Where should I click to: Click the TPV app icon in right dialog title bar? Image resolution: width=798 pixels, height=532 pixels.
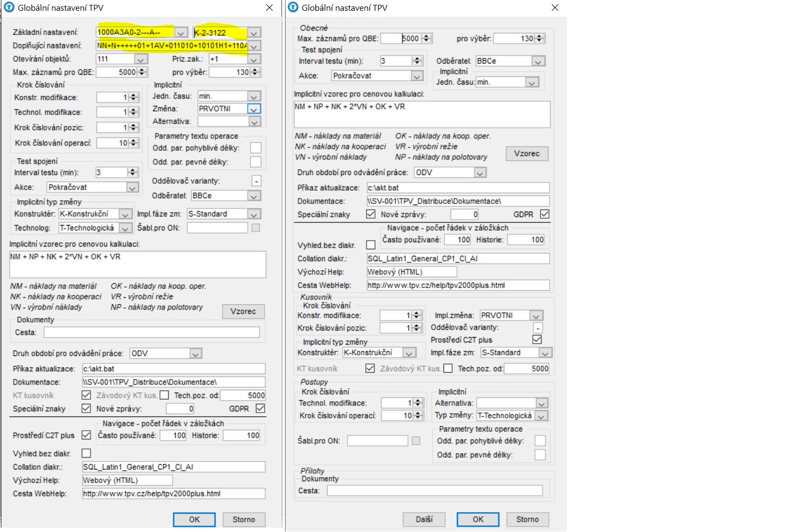[293, 8]
